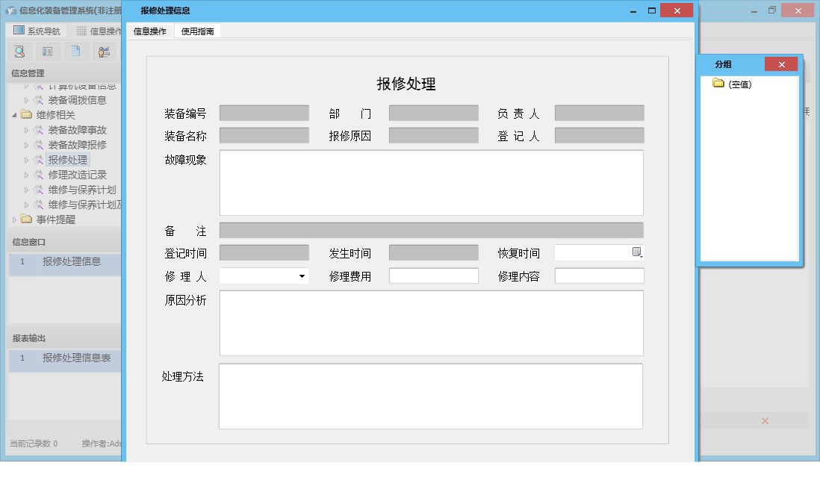Viewport: 820px width, 504px height.
Task: Open the card list view toolbar icon
Action: (47, 51)
